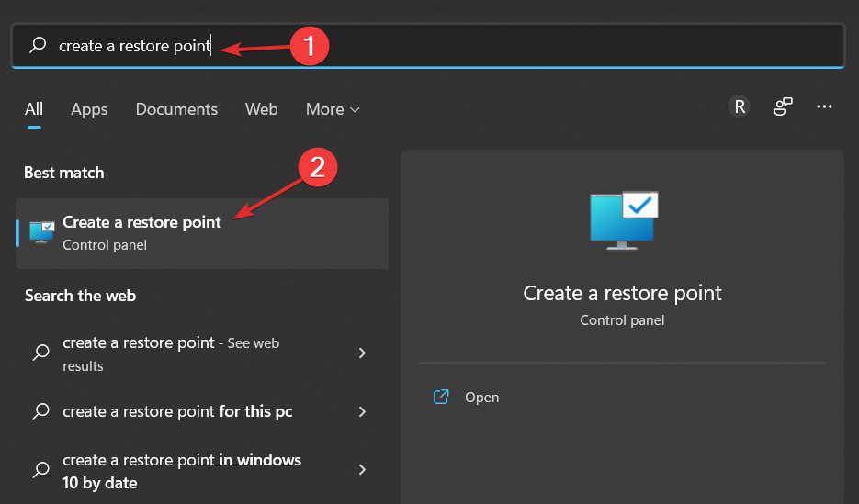Click inside the search text field
The image size is (859, 504).
459,45
